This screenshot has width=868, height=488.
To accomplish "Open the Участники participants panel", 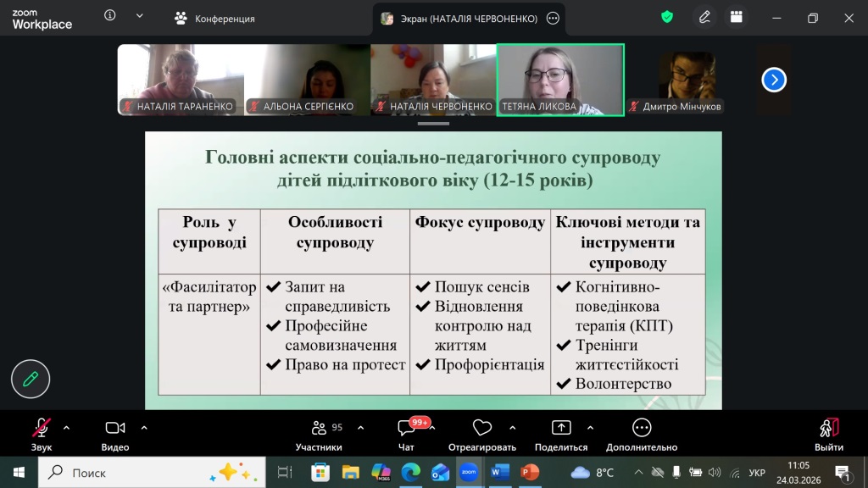I will (319, 434).
